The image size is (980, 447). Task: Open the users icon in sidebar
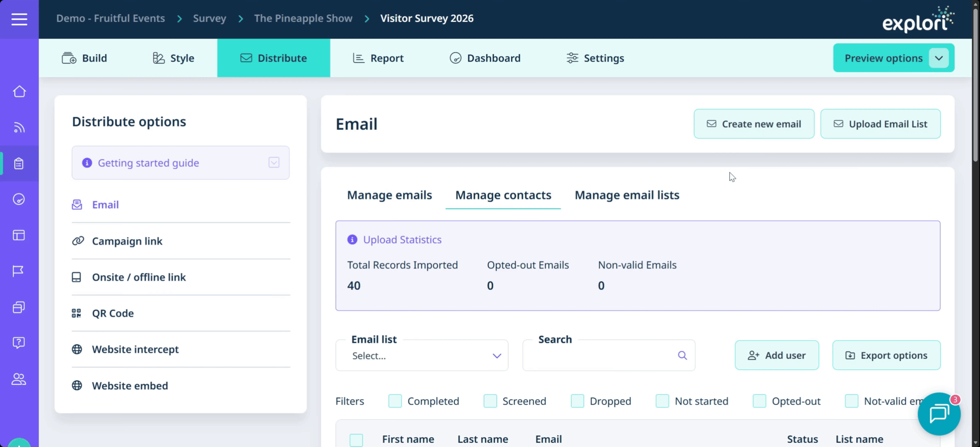19,379
